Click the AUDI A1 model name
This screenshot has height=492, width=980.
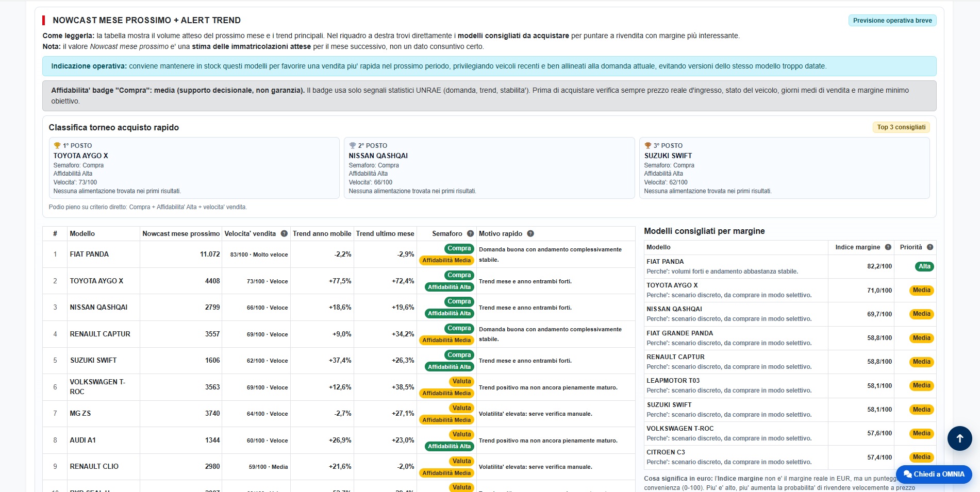pyautogui.click(x=83, y=440)
